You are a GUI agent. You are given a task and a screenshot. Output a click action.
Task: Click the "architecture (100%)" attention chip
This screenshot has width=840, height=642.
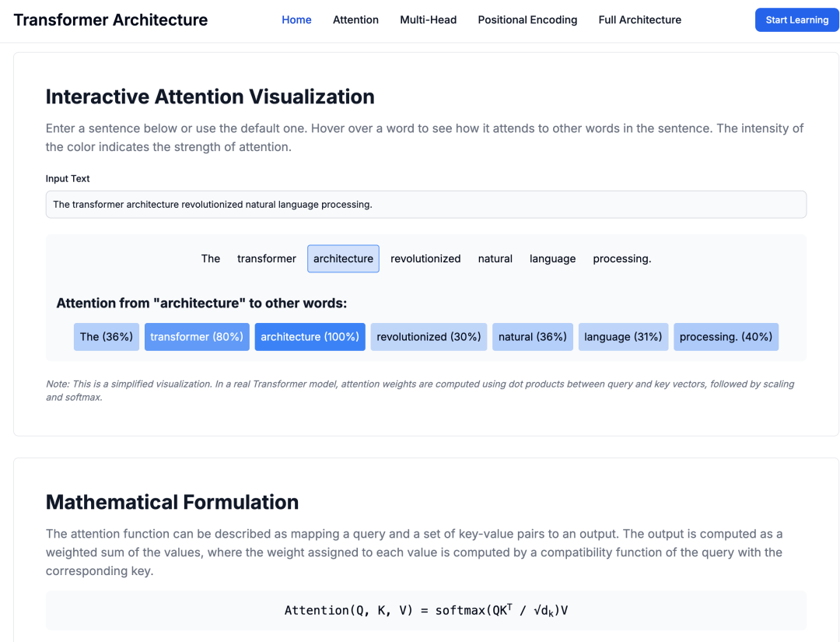coord(310,337)
